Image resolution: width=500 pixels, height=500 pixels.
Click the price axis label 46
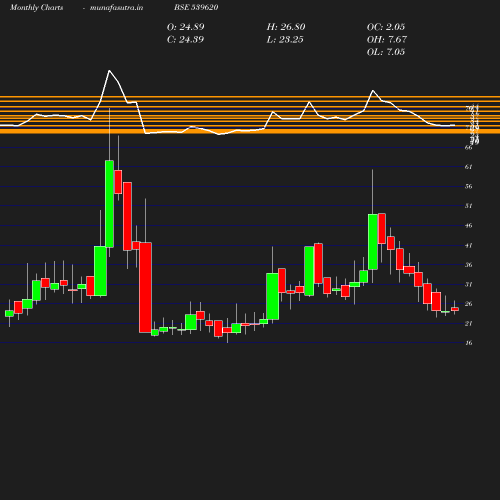469,226
